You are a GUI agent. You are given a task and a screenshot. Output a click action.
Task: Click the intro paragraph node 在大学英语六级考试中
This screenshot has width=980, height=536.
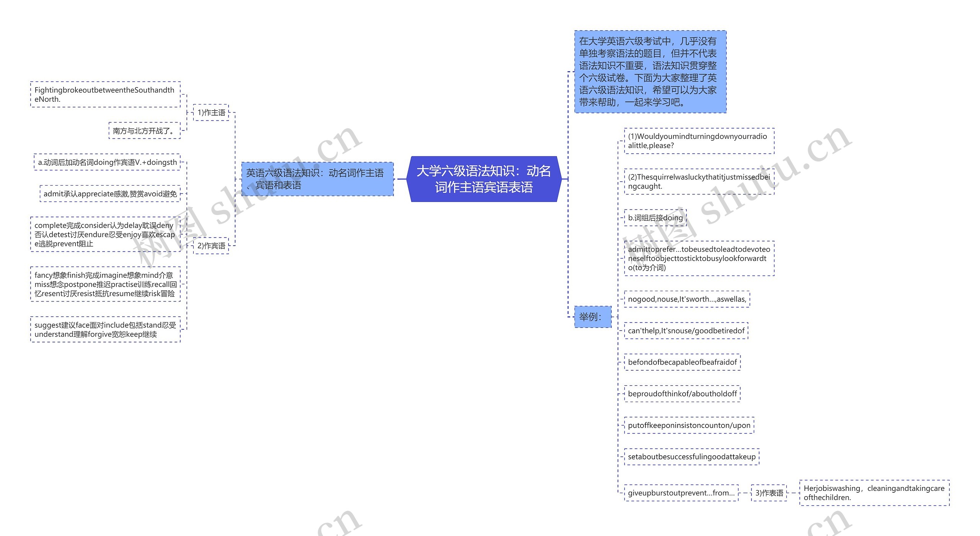point(650,72)
